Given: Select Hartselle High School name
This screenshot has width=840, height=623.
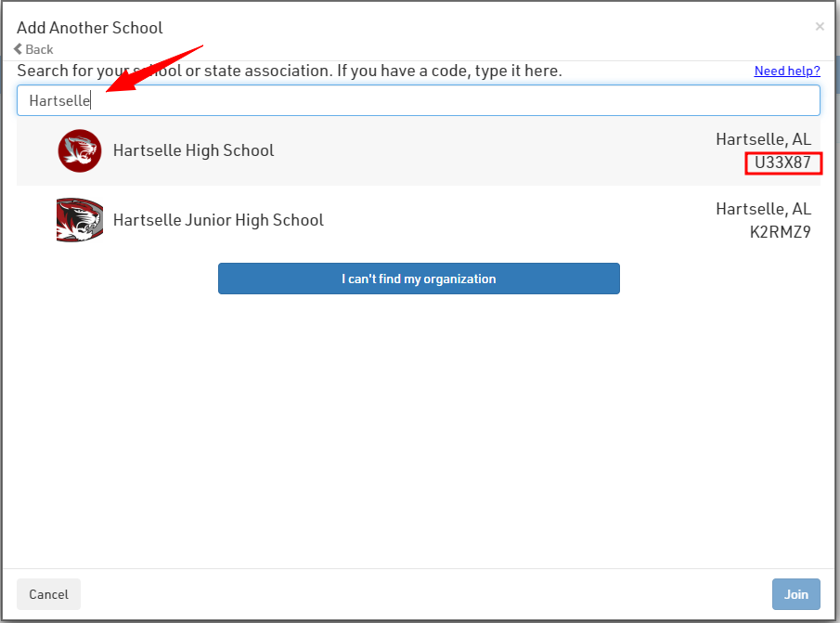Looking at the screenshot, I should [x=193, y=150].
